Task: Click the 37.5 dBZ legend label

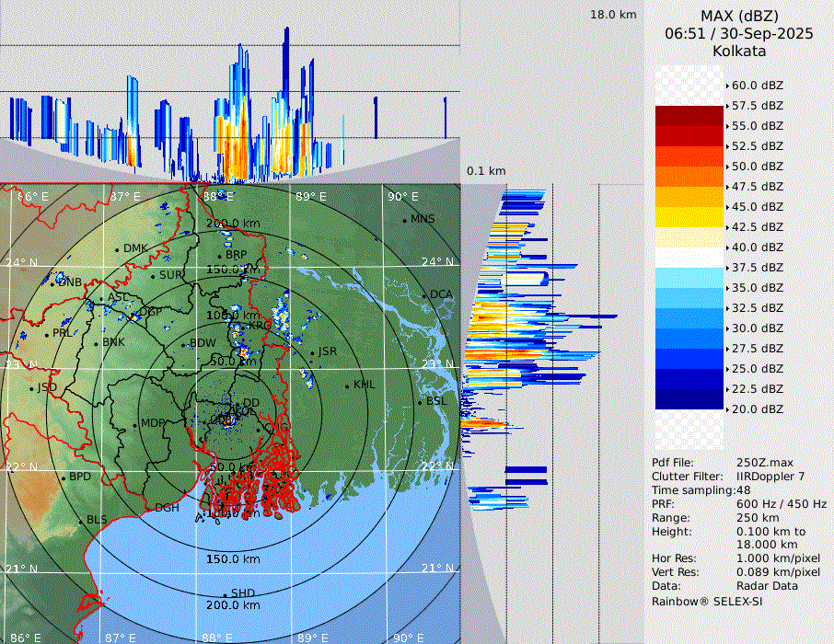Action: pyautogui.click(x=757, y=268)
